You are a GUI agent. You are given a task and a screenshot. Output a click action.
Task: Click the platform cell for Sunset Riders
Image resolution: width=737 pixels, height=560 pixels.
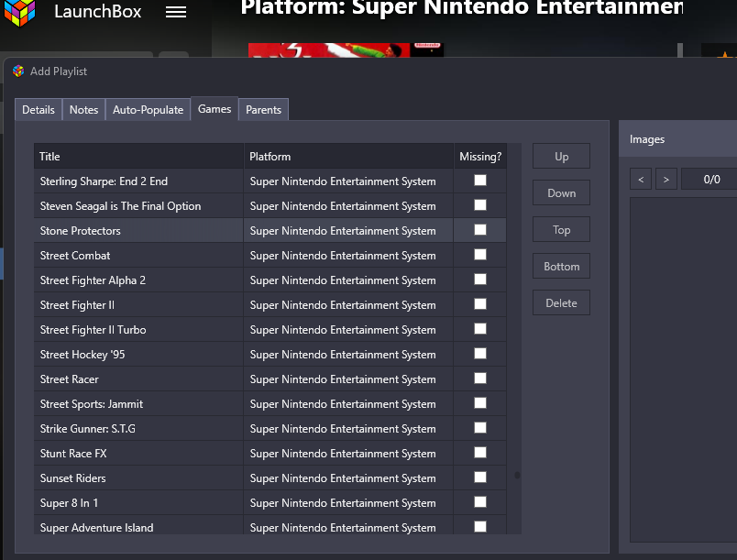point(348,478)
